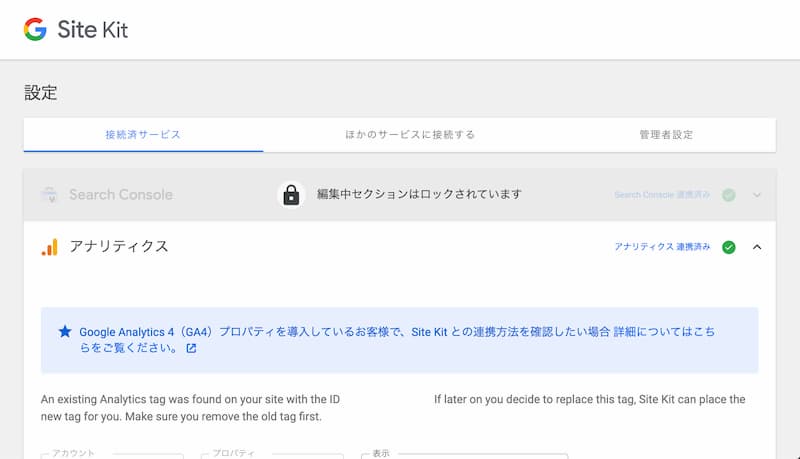
Task: Collapse the アナリティクス section chevron
Action: click(757, 247)
